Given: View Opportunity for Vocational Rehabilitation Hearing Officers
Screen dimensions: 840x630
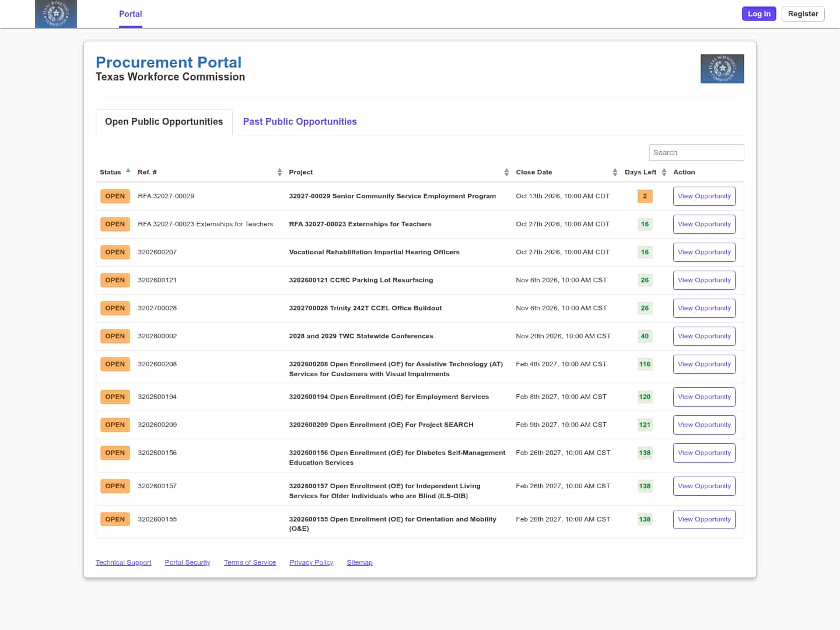Looking at the screenshot, I should pyautogui.click(x=704, y=253).
